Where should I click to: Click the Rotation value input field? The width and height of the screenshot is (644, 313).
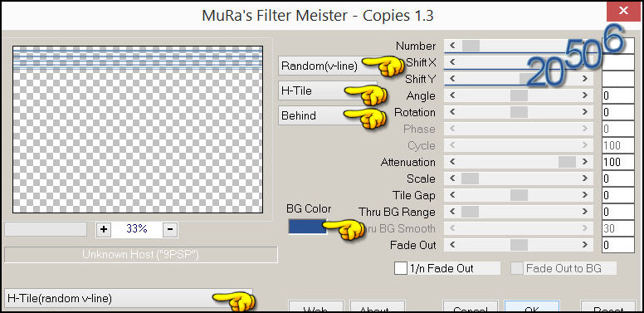pyautogui.click(x=618, y=112)
